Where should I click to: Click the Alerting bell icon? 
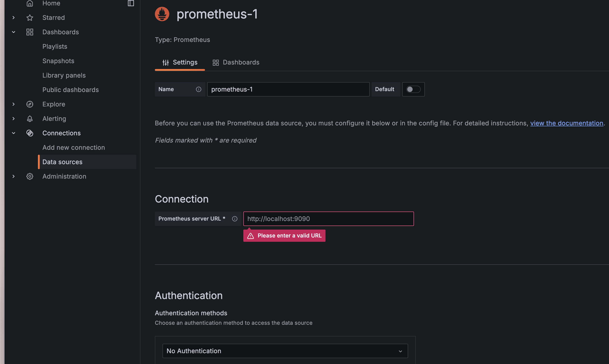click(30, 119)
